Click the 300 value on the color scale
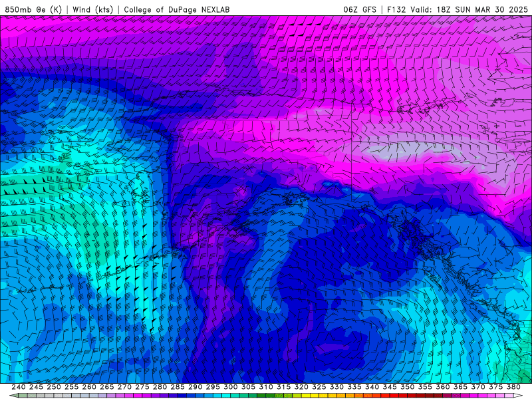Screen dimensions: 532x399 pos(230,387)
